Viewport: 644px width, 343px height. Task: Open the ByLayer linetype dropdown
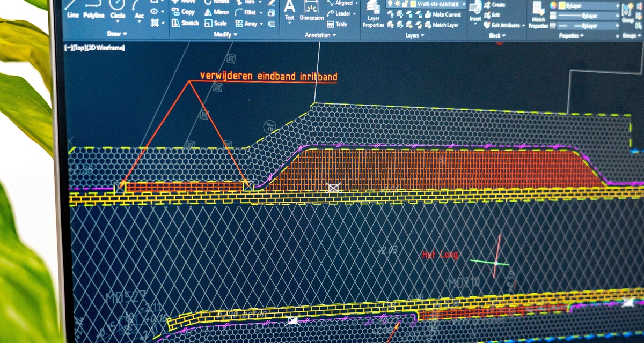point(617,26)
